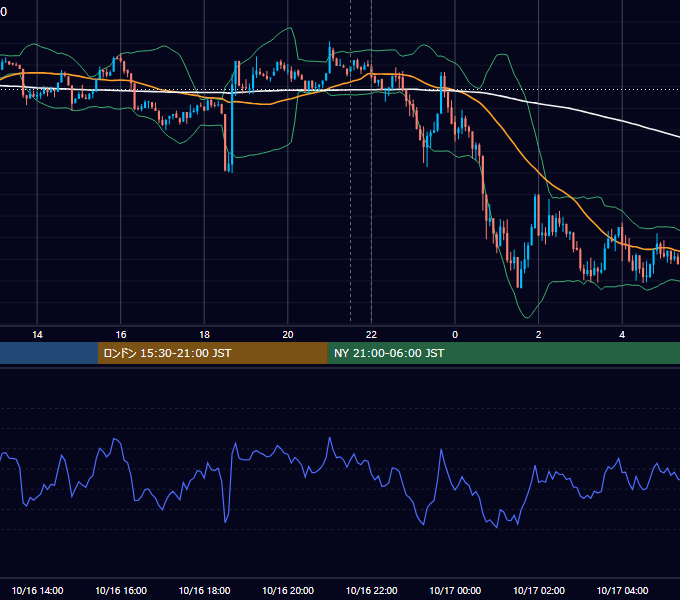Click hour label 22 on time axis
Screen dimensions: 680x600
[x=371, y=335]
